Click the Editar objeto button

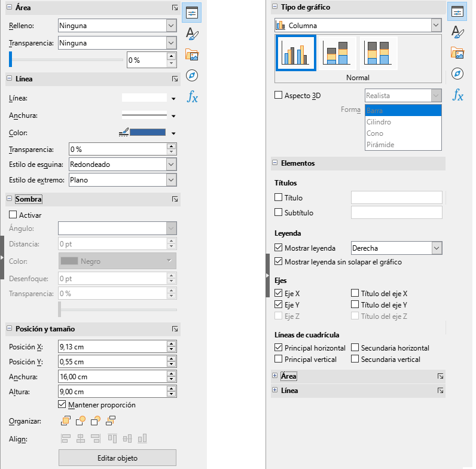pos(117,458)
